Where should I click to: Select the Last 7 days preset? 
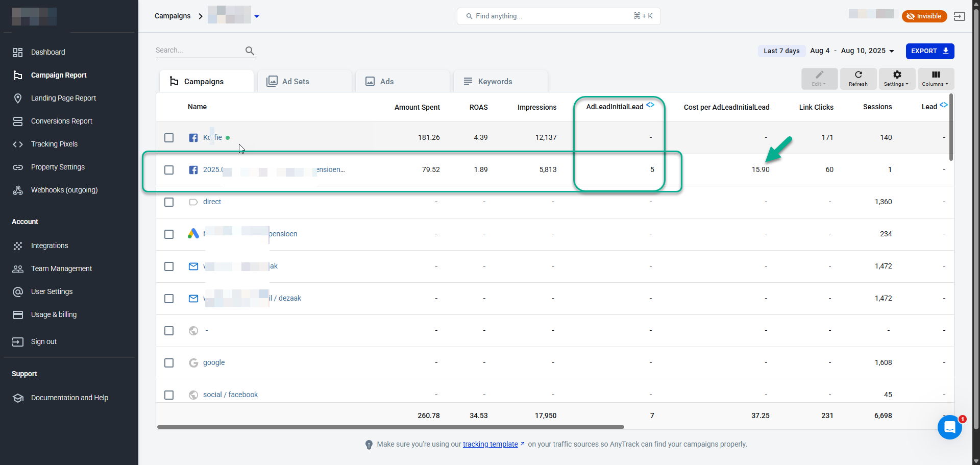pos(781,51)
